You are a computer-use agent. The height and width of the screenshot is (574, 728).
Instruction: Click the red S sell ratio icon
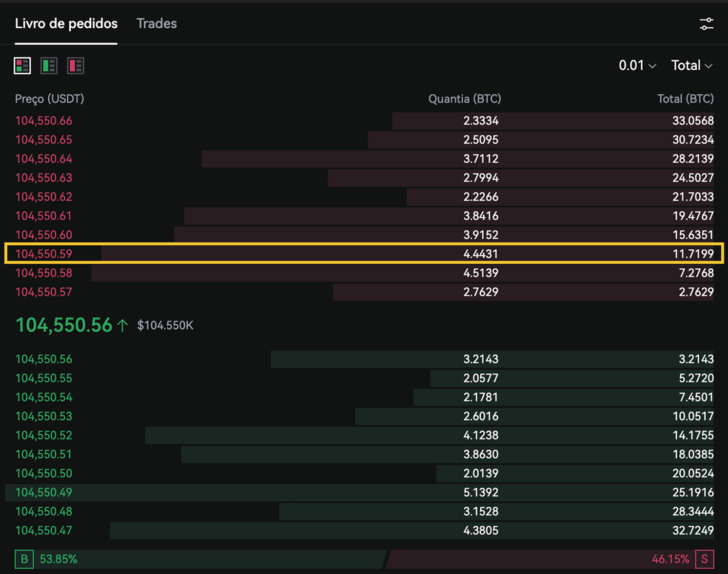[x=704, y=559]
